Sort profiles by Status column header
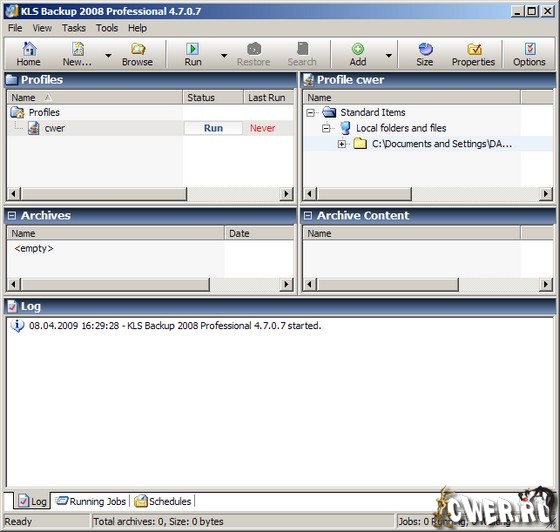This screenshot has width=560, height=532. click(x=213, y=97)
